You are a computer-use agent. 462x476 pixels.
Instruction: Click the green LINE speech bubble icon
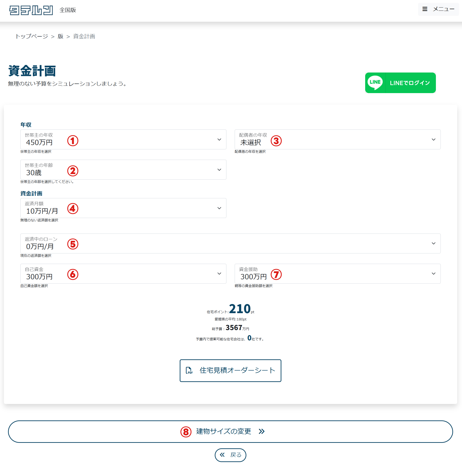coord(375,83)
